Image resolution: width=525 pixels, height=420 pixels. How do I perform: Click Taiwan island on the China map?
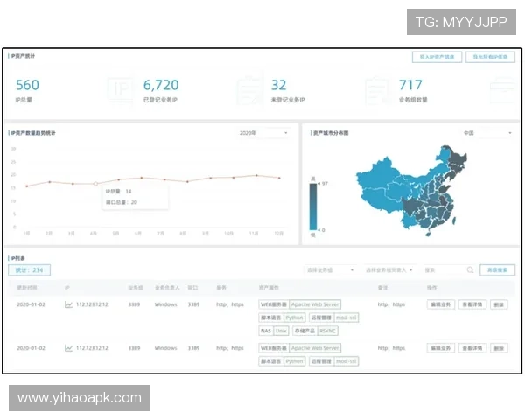454,220
